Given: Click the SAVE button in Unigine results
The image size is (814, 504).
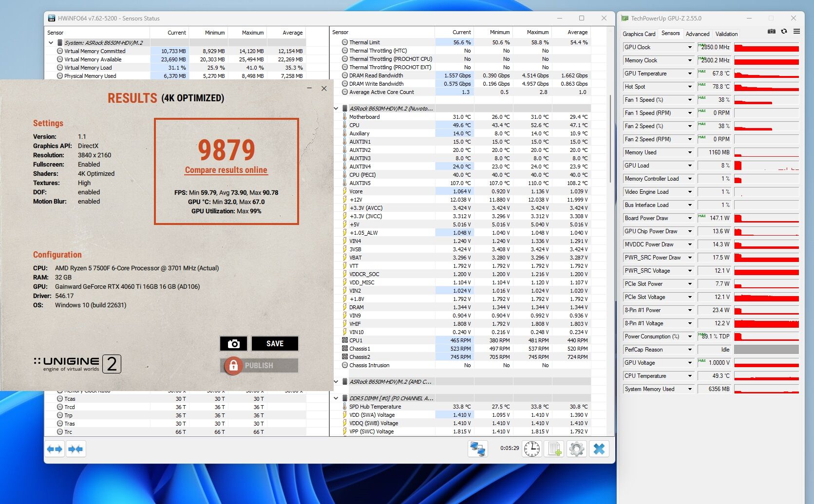Looking at the screenshot, I should pos(275,344).
